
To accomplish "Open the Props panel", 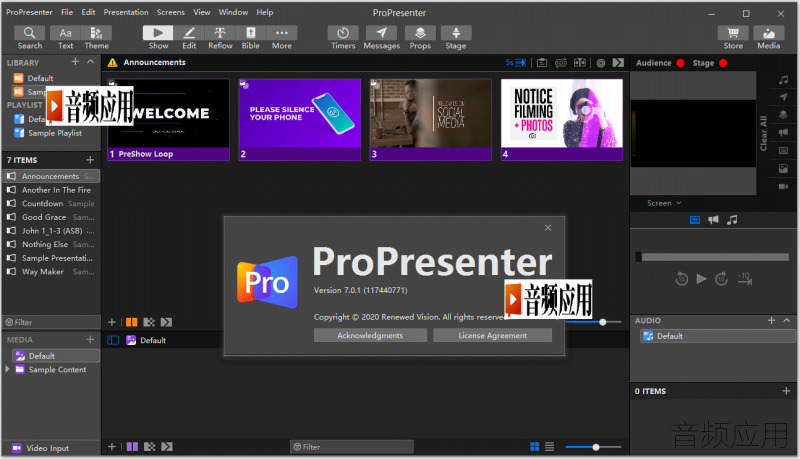I will click(420, 38).
